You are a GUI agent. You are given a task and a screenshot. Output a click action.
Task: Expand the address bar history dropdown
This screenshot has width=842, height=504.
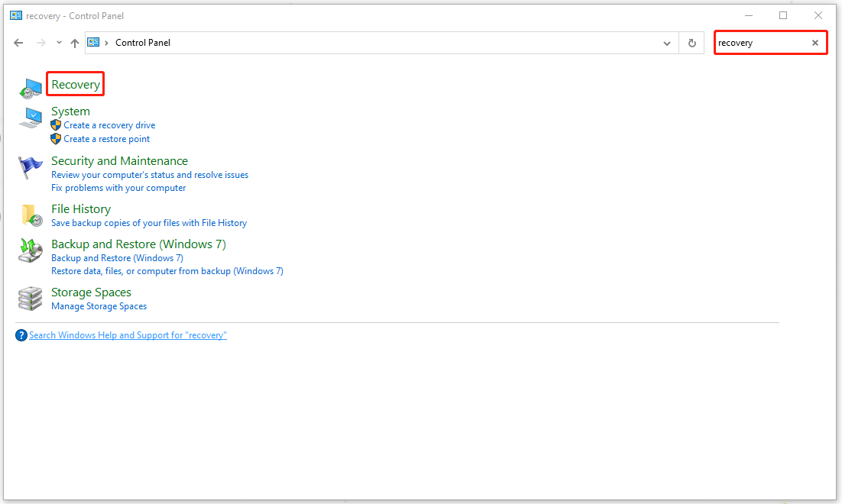667,44
